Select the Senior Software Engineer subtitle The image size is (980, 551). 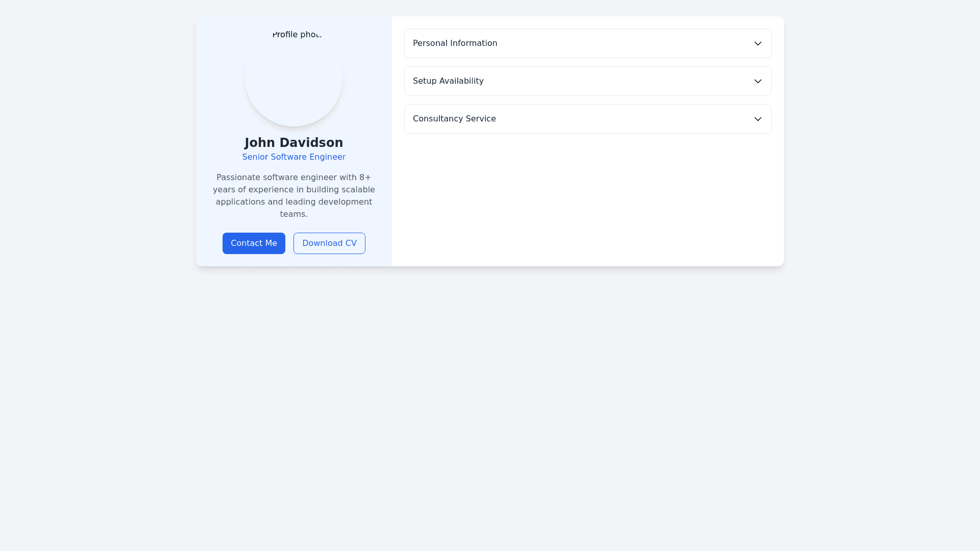(x=294, y=157)
